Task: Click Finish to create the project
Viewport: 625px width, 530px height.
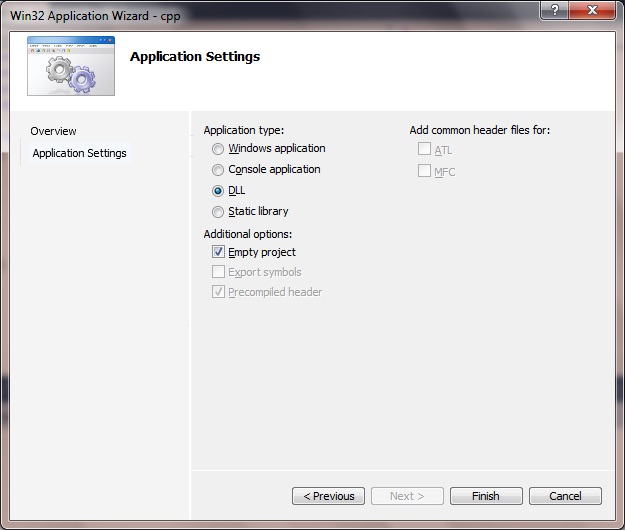Action: point(486,496)
